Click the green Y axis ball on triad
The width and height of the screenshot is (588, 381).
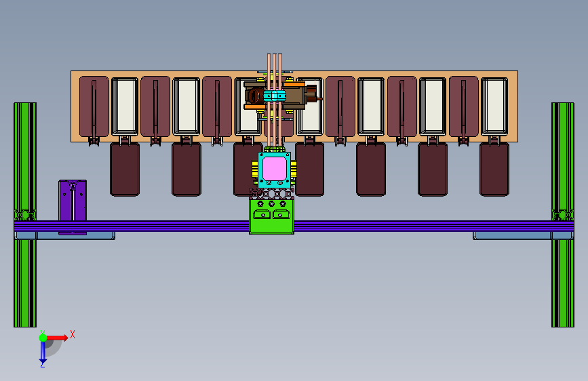pyautogui.click(x=43, y=338)
